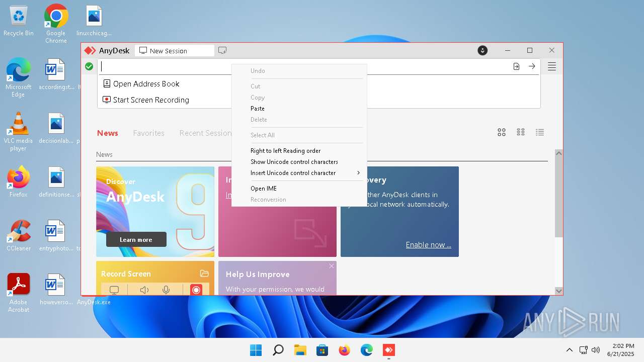Image resolution: width=644 pixels, height=362 pixels.
Task: Switch to small tiles view icon
Action: tap(521, 132)
